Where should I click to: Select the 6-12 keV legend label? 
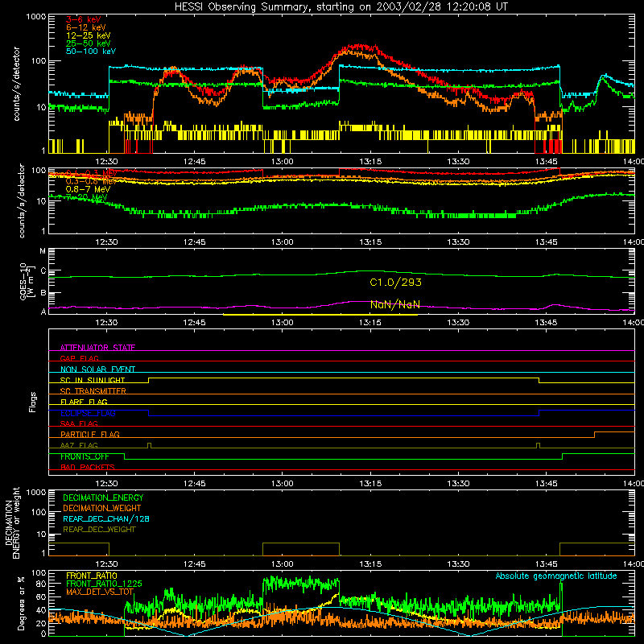[86, 27]
